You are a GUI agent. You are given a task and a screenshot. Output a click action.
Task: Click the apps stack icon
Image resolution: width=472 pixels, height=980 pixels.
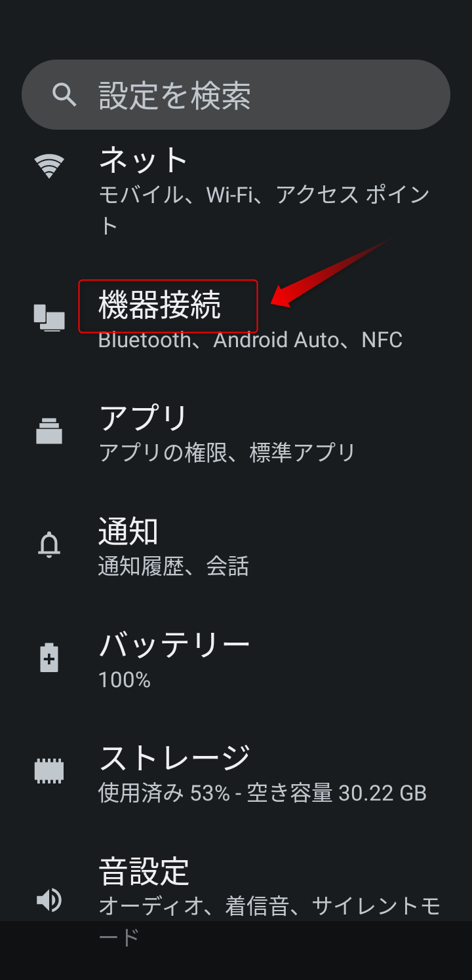click(x=49, y=431)
